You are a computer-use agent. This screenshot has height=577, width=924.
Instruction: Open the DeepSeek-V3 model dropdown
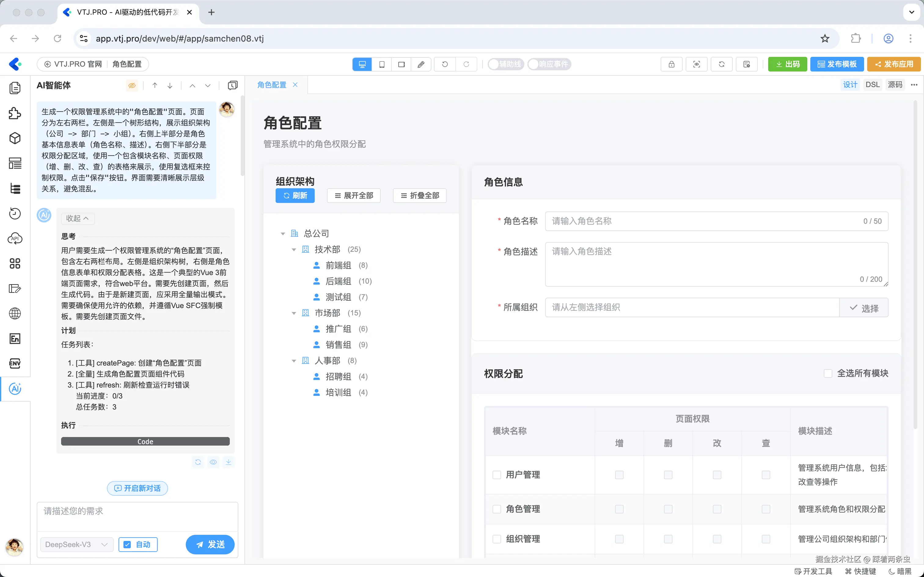[x=77, y=544]
